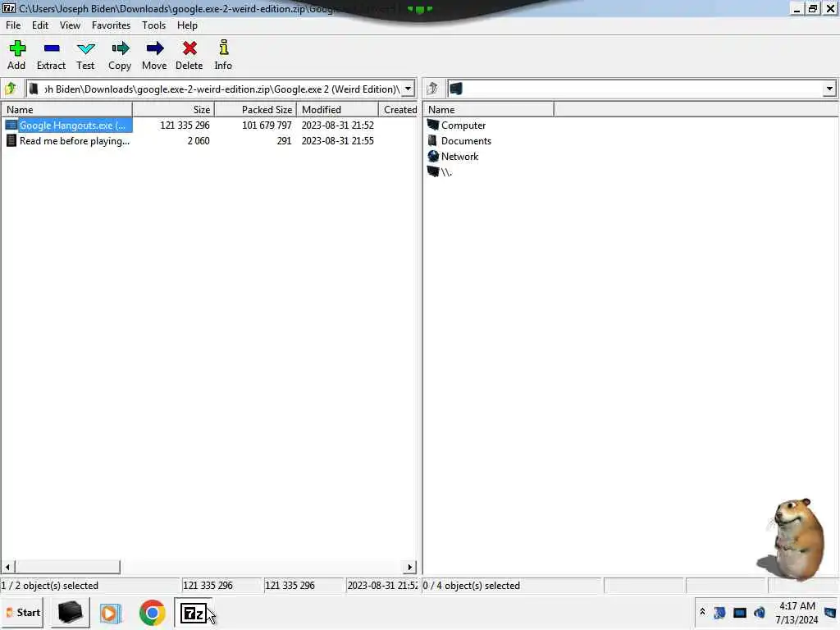The width and height of the screenshot is (840, 630).
Task: Show hidden system tray icons
Action: click(x=702, y=612)
